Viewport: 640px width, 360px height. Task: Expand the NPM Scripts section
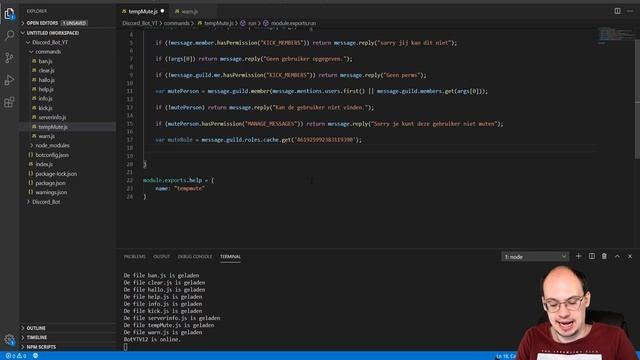click(x=41, y=347)
